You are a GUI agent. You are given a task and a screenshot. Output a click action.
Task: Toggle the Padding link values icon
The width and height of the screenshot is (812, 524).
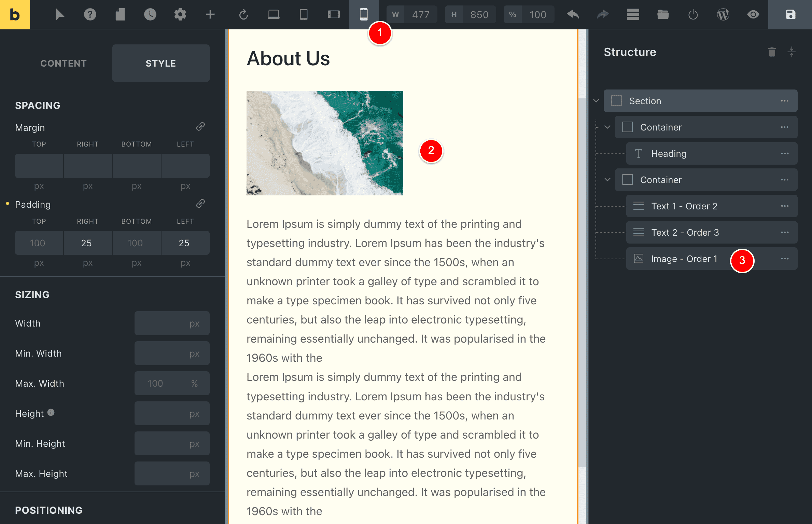pos(200,204)
